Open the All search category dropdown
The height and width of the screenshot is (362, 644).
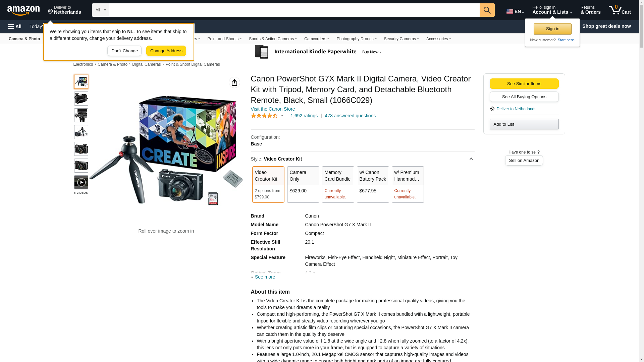coord(101,10)
